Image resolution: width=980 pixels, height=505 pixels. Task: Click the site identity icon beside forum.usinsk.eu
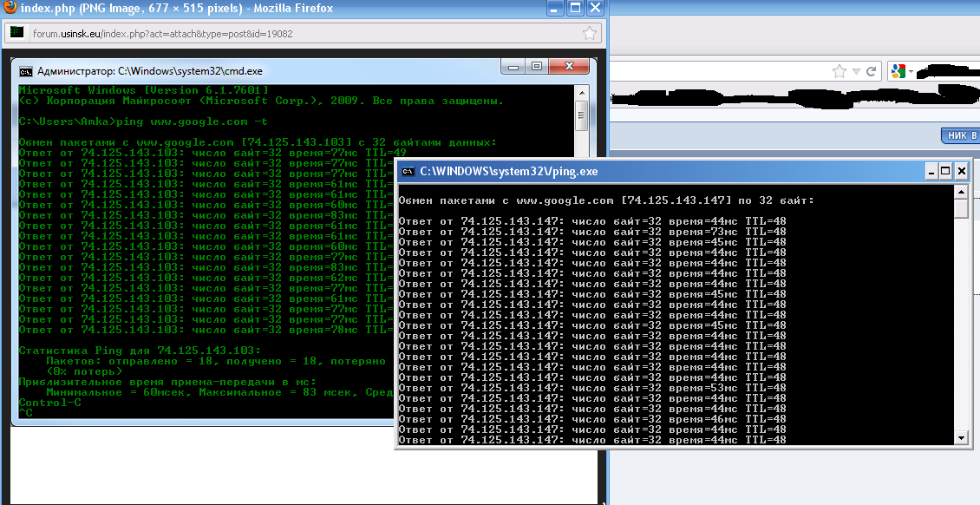click(16, 34)
